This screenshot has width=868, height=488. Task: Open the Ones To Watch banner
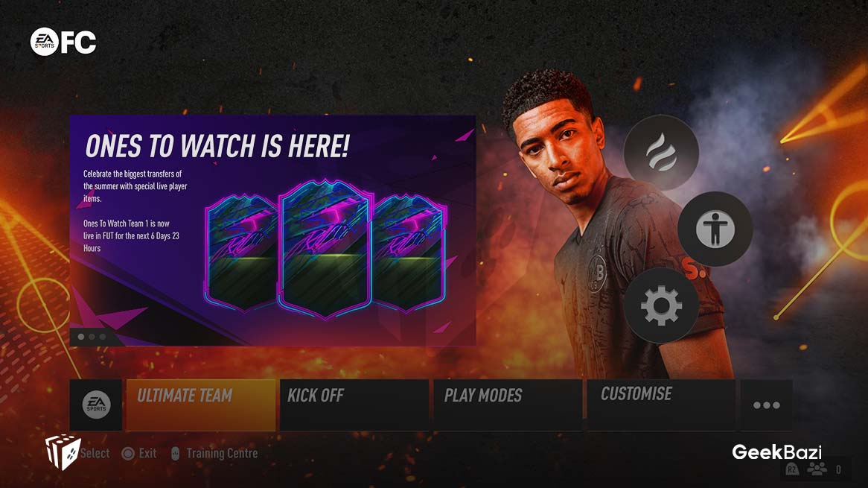tap(273, 230)
